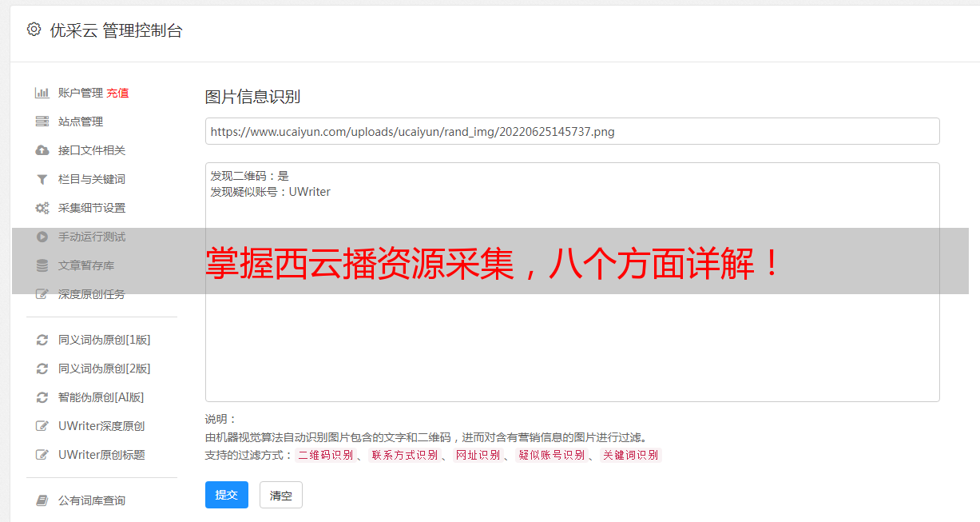Click the gear icon beside 优采云 管理控制台

pos(34,30)
